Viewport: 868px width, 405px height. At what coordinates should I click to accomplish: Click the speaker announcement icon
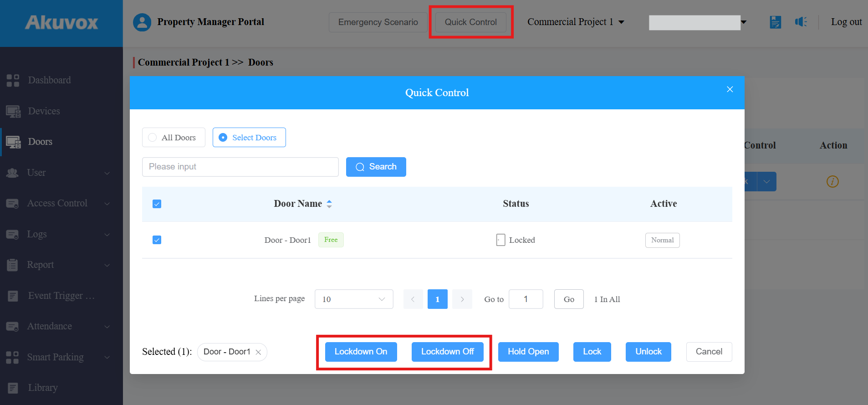pyautogui.click(x=801, y=22)
